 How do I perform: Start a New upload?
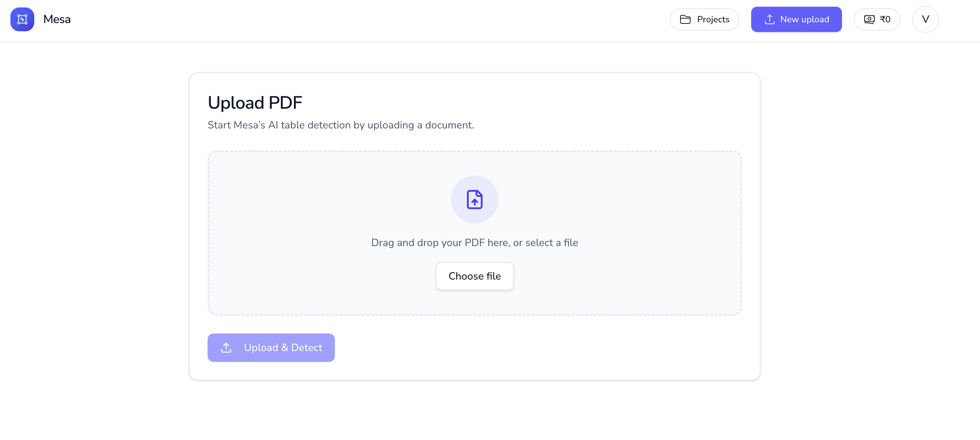796,19
